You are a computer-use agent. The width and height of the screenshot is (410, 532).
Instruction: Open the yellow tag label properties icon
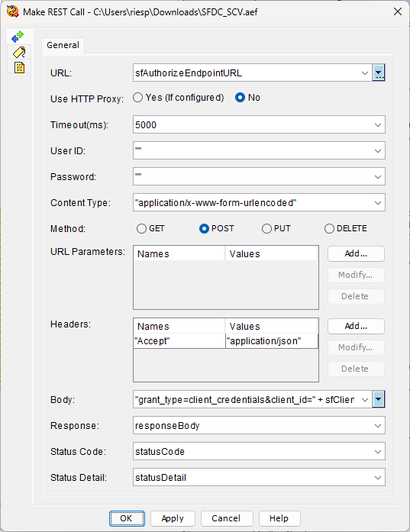pyautogui.click(x=19, y=52)
